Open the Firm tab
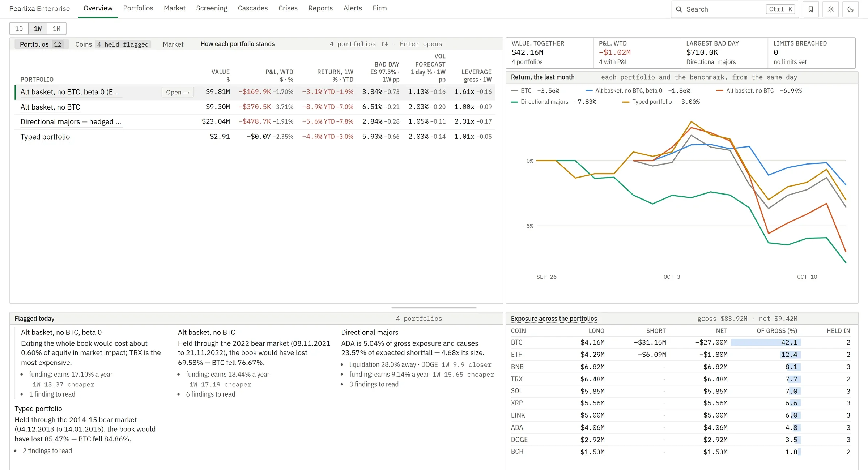Screen dimensions: 868x470 coord(380,8)
